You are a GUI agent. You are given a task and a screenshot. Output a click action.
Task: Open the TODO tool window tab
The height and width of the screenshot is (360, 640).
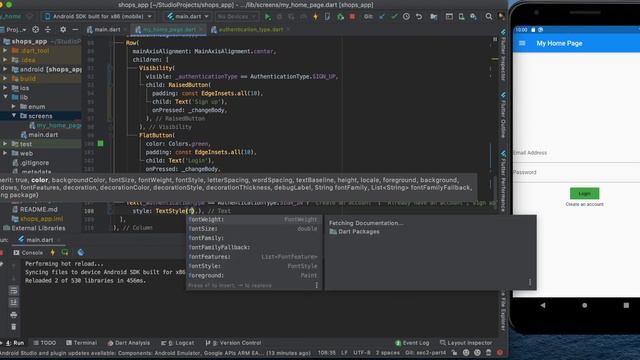point(44,343)
